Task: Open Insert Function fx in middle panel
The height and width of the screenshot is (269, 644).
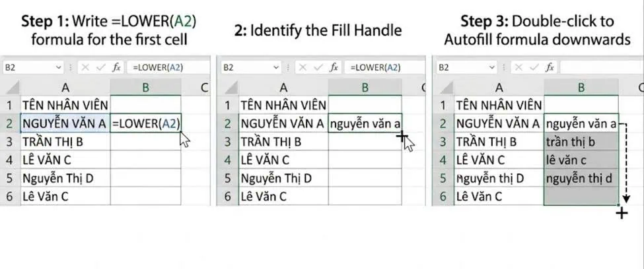Action: pos(334,68)
